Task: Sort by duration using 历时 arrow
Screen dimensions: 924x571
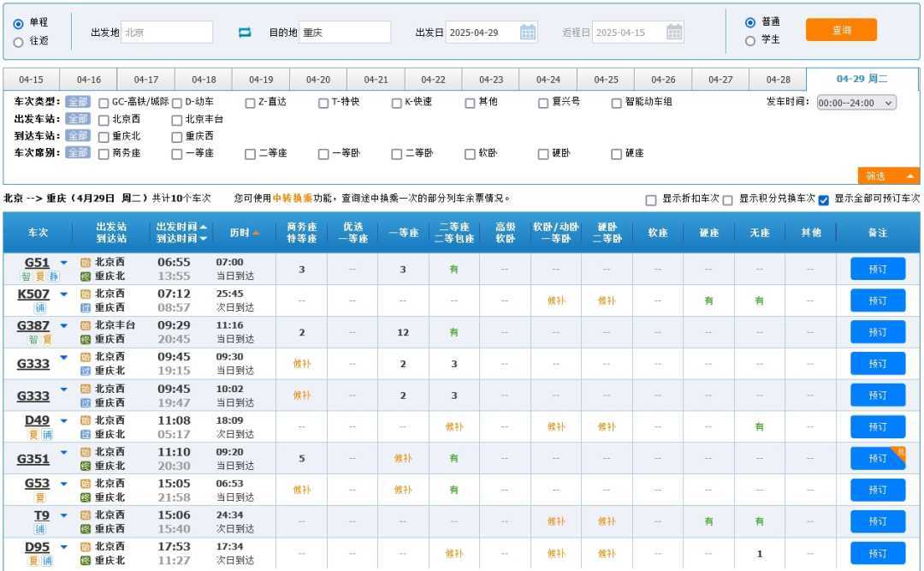Action: (x=255, y=233)
